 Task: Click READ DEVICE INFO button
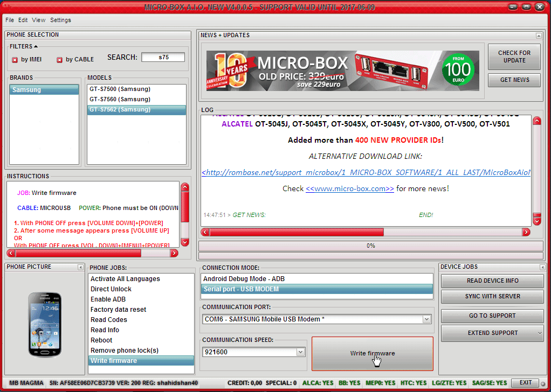[492, 281]
